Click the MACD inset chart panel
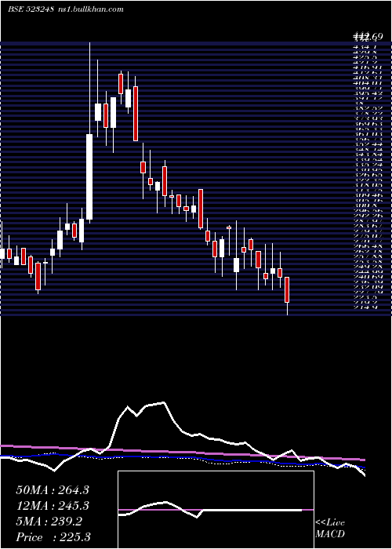392x549 pixels. coord(216,510)
